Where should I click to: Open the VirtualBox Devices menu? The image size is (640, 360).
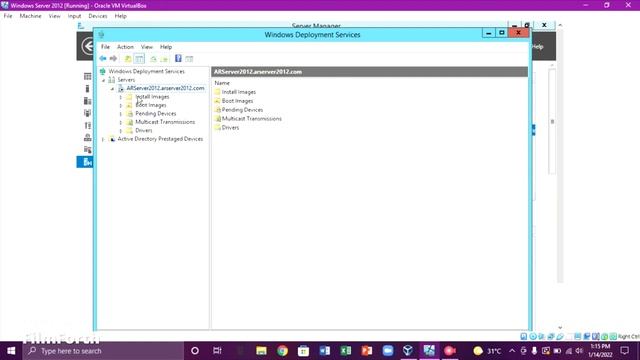click(x=98, y=16)
